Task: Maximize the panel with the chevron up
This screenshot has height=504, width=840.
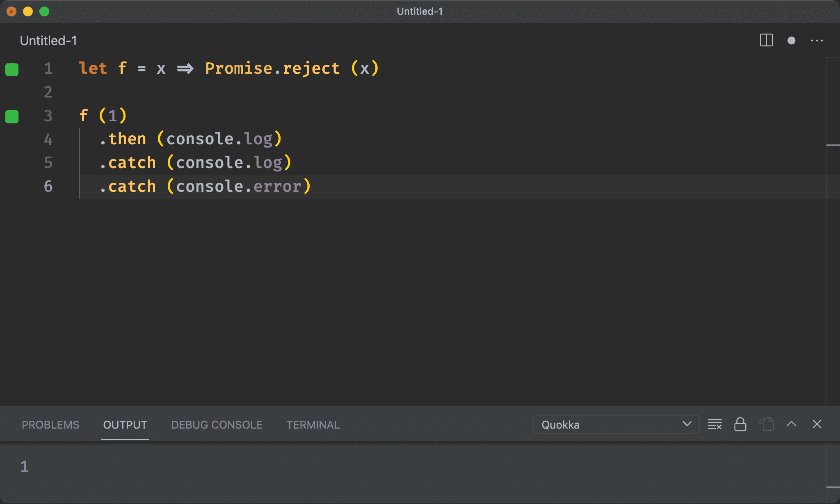Action: [791, 424]
